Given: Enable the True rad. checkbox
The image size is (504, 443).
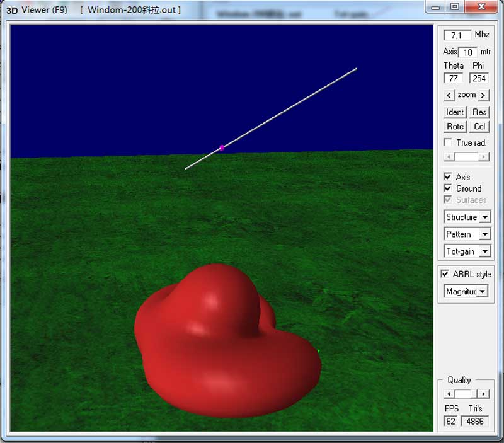Looking at the screenshot, I should click(447, 142).
